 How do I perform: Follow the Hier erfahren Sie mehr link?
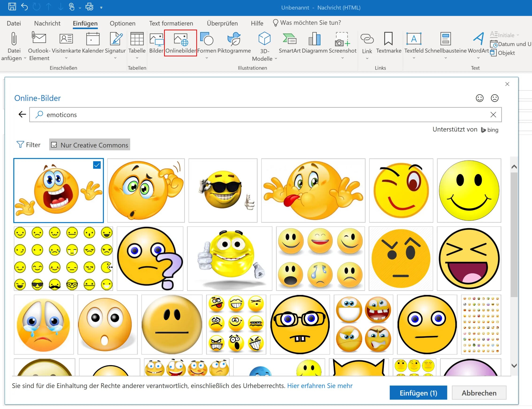tap(320, 386)
